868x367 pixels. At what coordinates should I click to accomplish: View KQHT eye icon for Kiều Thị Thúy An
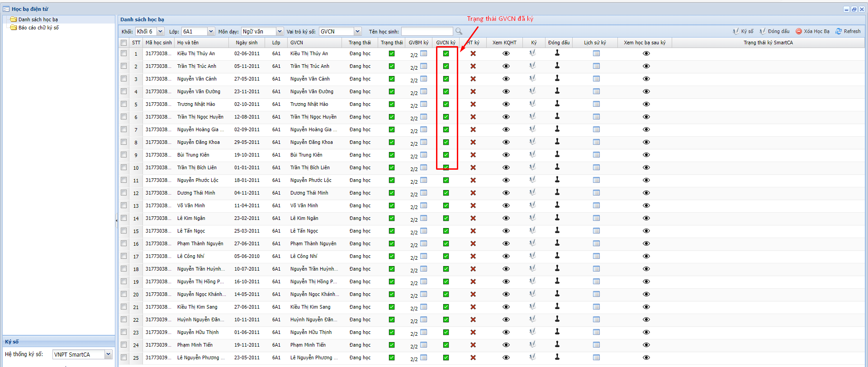pos(506,53)
